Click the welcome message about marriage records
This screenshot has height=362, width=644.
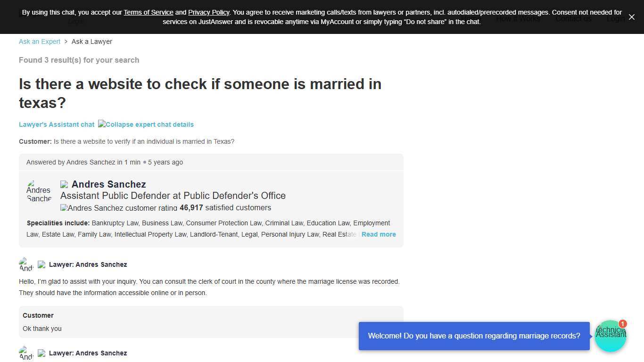474,336
